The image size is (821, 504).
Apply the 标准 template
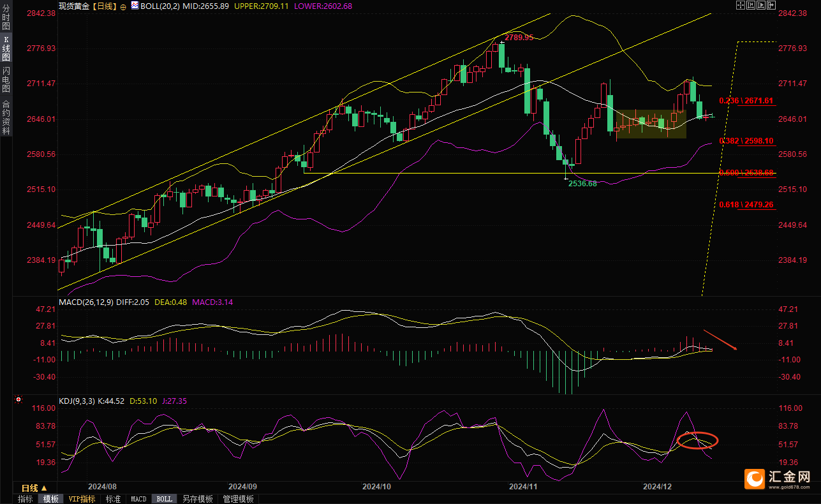(x=113, y=499)
